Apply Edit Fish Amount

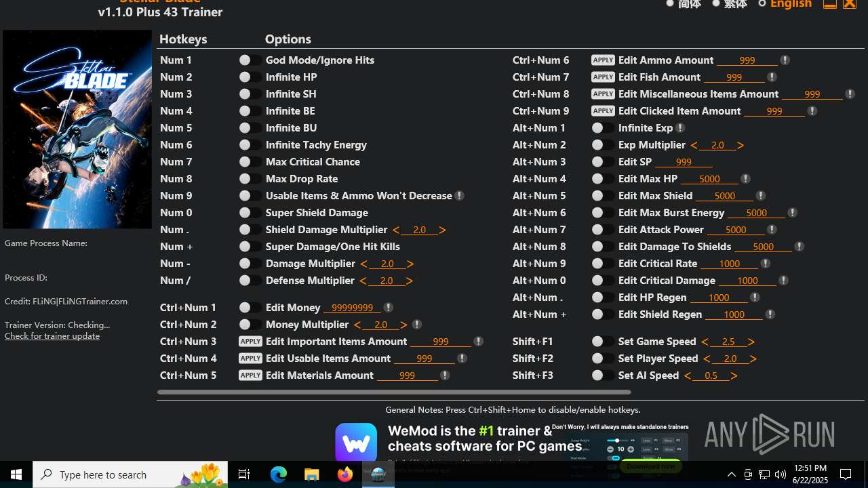coord(603,77)
